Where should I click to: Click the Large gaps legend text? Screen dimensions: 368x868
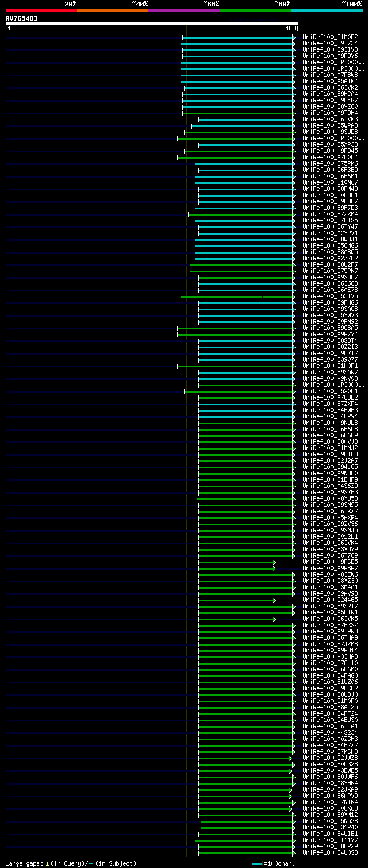coord(70,863)
